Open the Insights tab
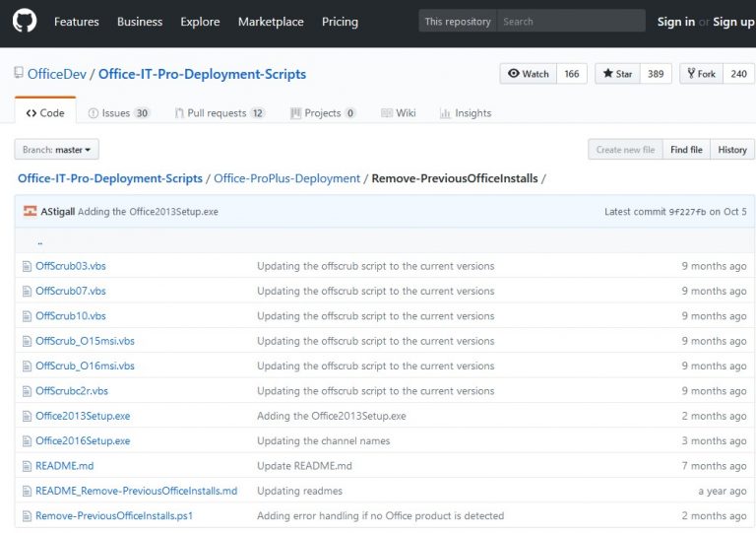This screenshot has height=533, width=756. click(466, 113)
